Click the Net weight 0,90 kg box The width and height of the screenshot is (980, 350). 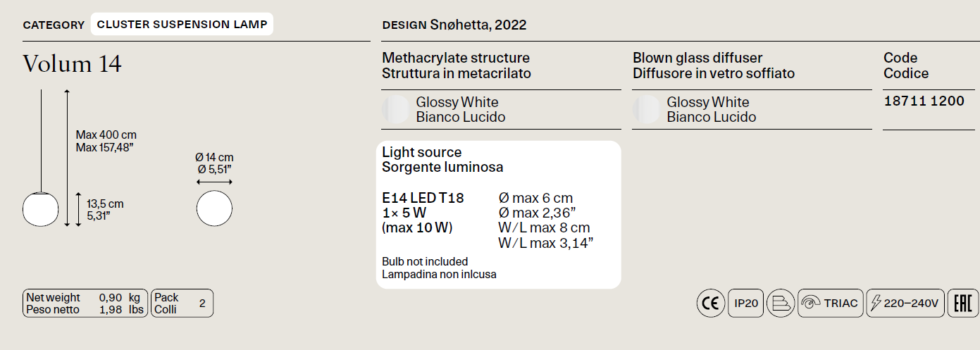(x=85, y=304)
